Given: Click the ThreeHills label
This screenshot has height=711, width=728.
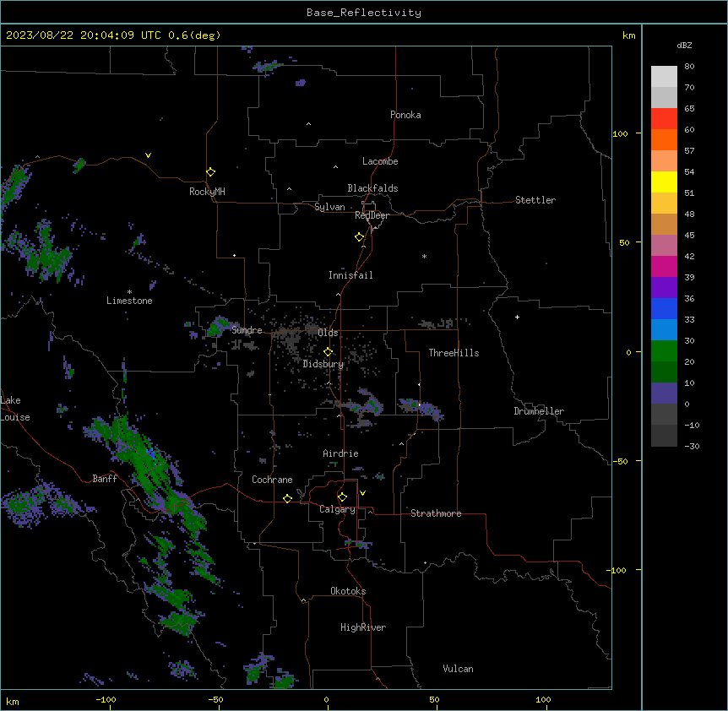Looking at the screenshot, I should 454,353.
